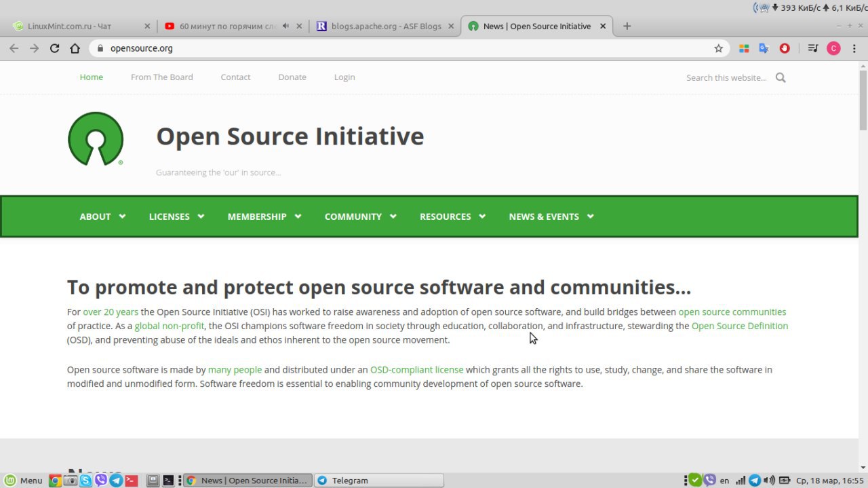Viewport: 868px width, 488px height.
Task: Go back with the browser back arrow
Action: 14,48
